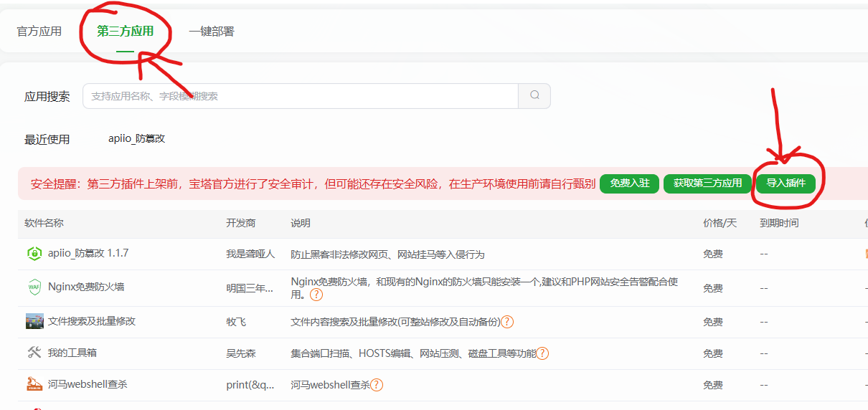Open the 第三方应用 tab
The image size is (868, 410).
[126, 32]
